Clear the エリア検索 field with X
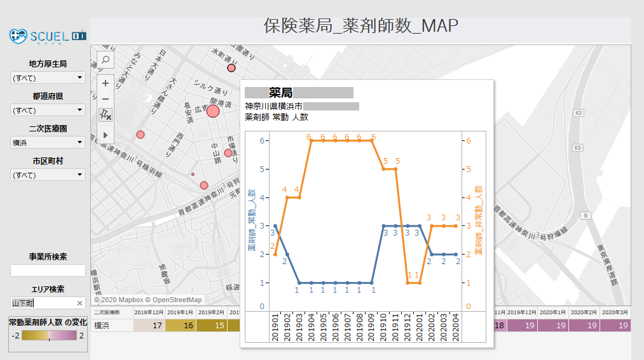Viewport: 644px width, 360px height. tap(79, 303)
